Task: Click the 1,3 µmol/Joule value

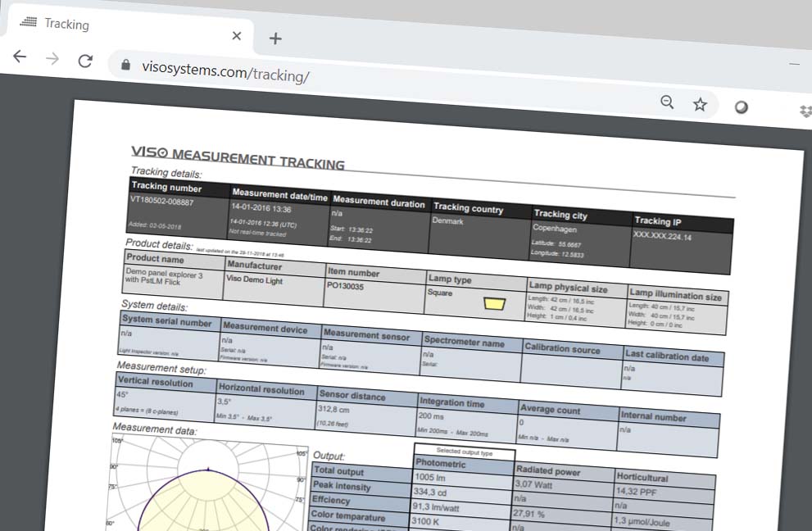Action: pos(642,522)
